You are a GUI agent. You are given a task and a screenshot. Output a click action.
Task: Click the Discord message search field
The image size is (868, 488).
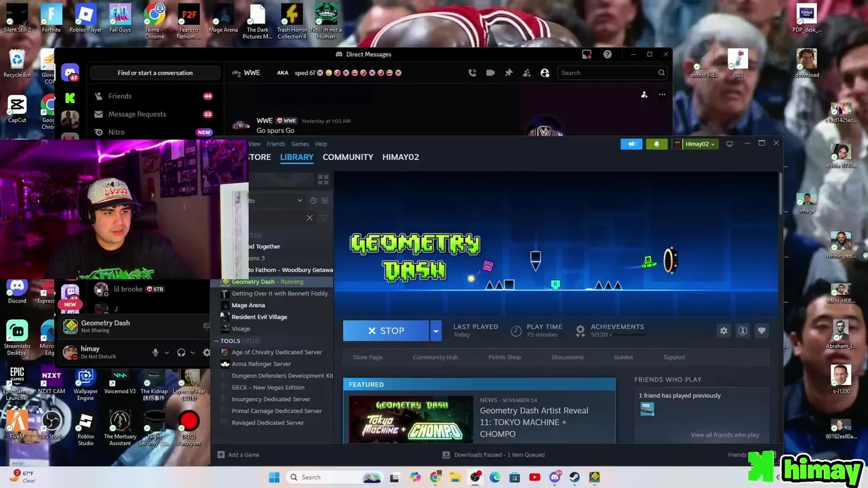613,73
